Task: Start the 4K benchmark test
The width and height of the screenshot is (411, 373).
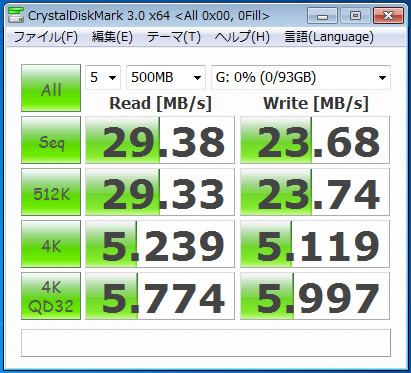Action: pos(51,244)
